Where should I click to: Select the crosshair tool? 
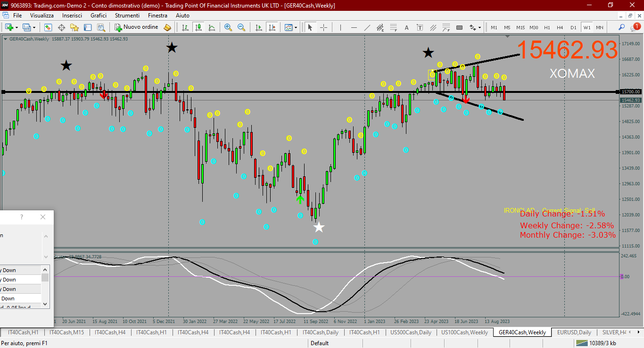[x=323, y=27]
